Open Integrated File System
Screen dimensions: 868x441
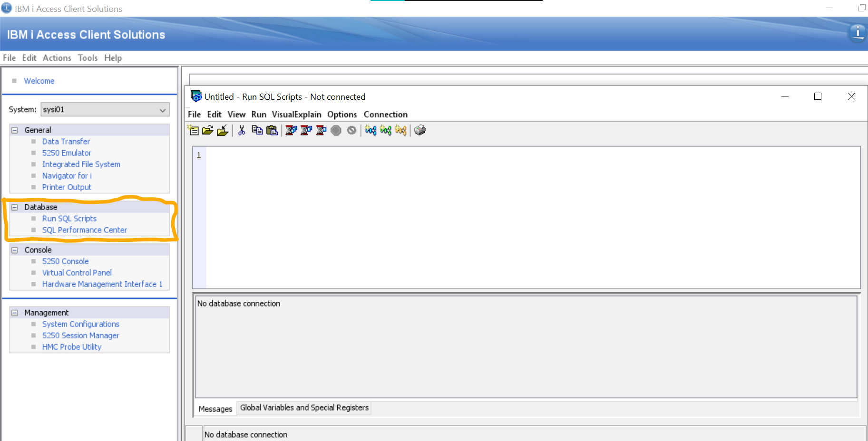(81, 164)
